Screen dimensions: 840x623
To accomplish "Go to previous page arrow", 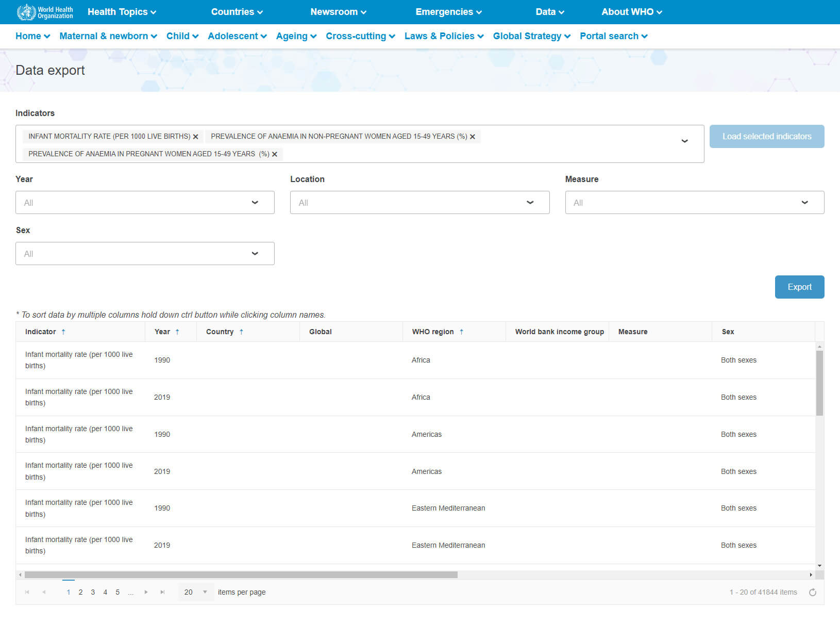I will [x=44, y=592].
